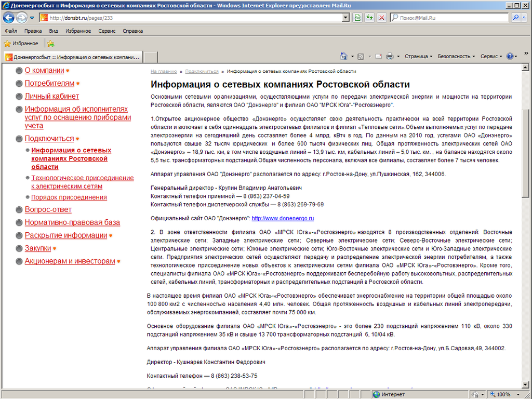Open the search provider dropdown arrow

(524, 18)
